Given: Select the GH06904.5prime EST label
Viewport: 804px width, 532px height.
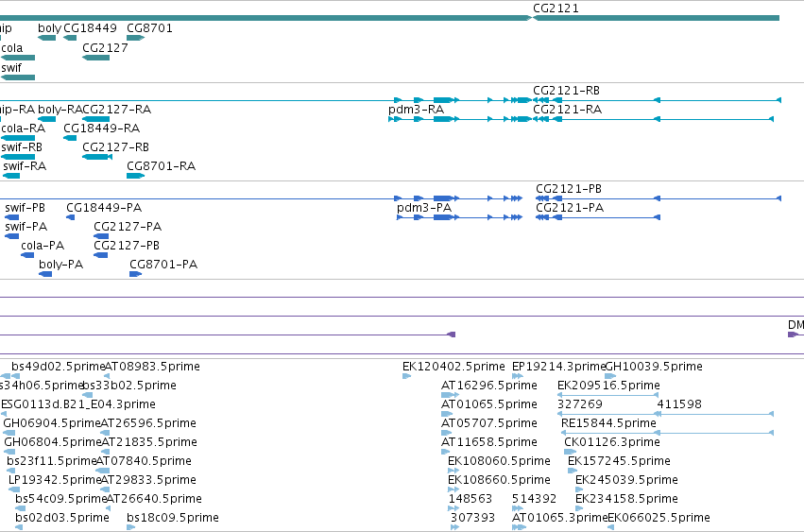Looking at the screenshot, I should click(x=52, y=423).
